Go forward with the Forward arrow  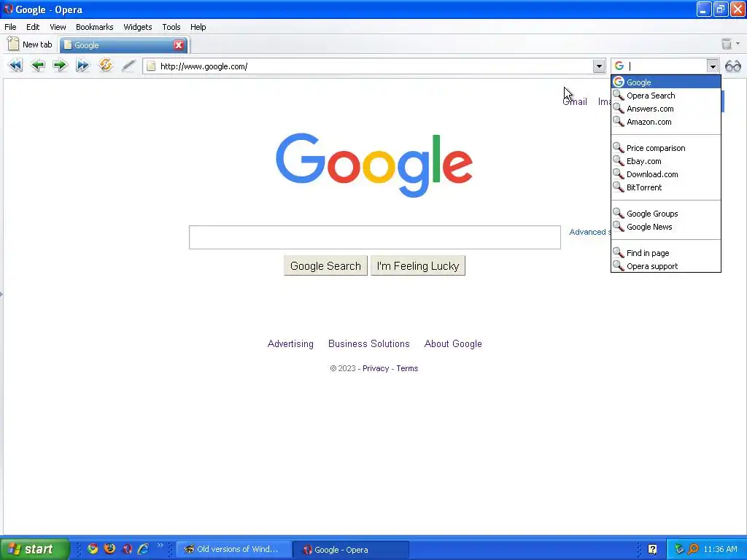point(60,65)
